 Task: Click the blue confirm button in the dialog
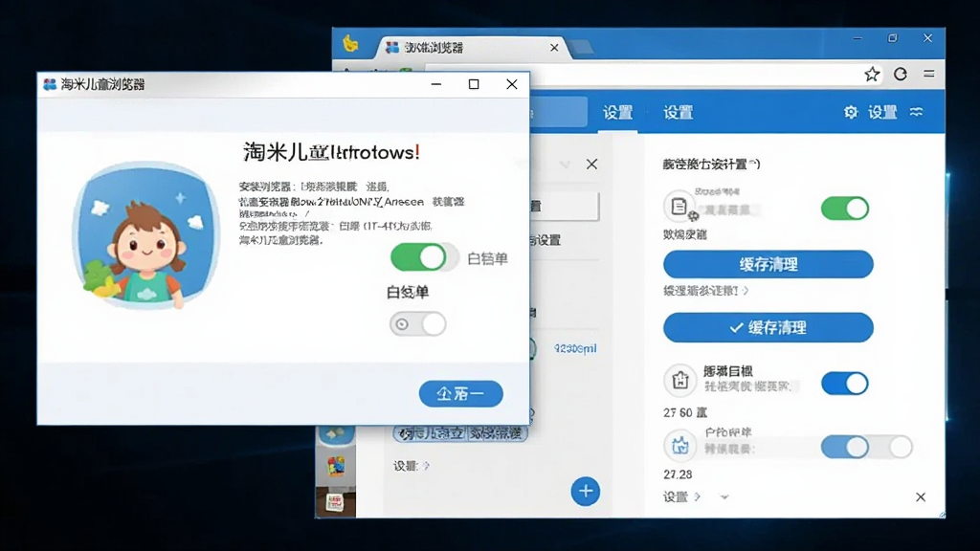pyautogui.click(x=460, y=393)
